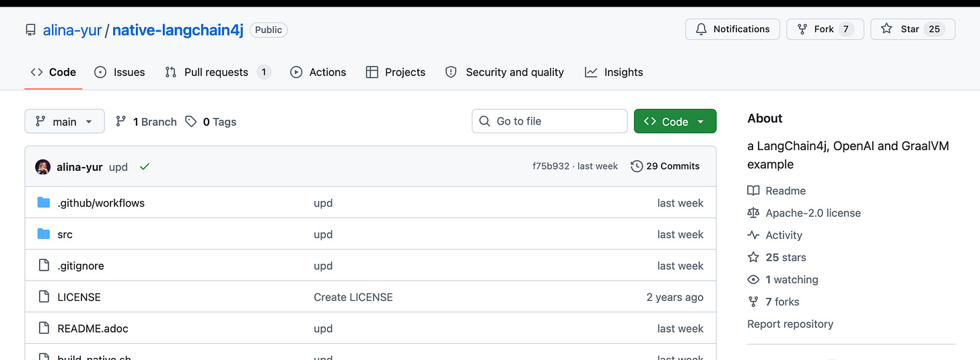Viewport: 980px width, 360px height.
Task: View the 0 Tags link
Action: (x=211, y=122)
